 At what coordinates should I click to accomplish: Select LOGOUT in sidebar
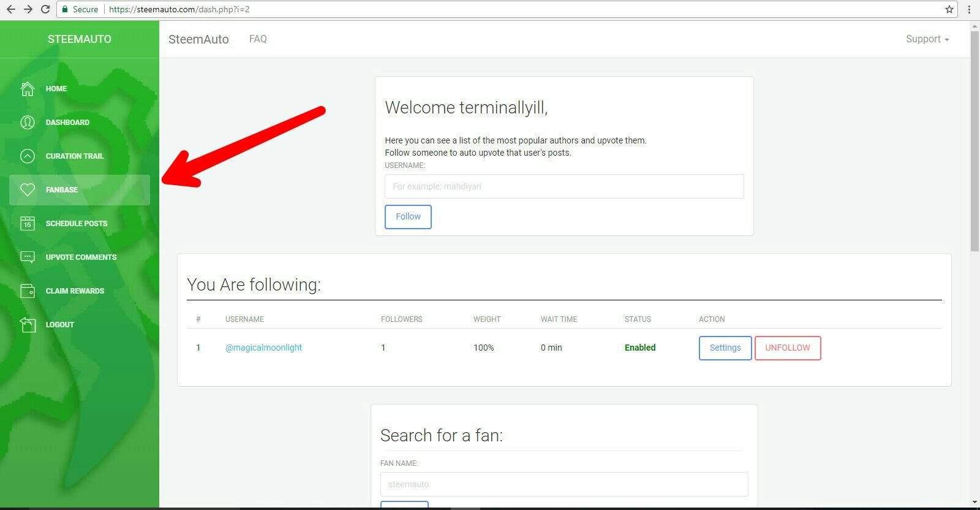pos(80,325)
